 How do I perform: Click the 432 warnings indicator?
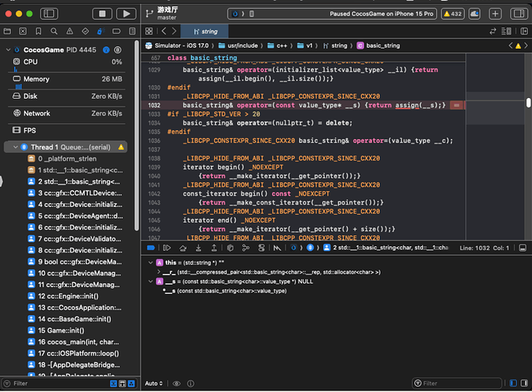(453, 13)
